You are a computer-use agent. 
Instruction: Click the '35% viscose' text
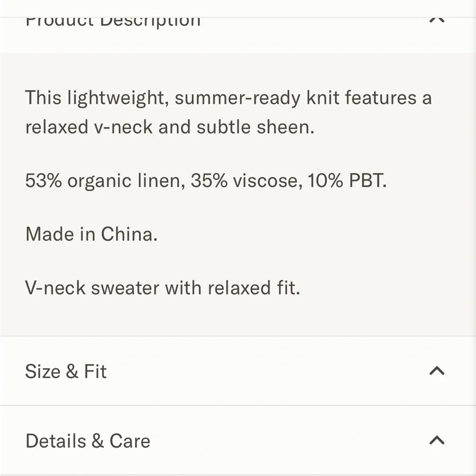click(247, 180)
